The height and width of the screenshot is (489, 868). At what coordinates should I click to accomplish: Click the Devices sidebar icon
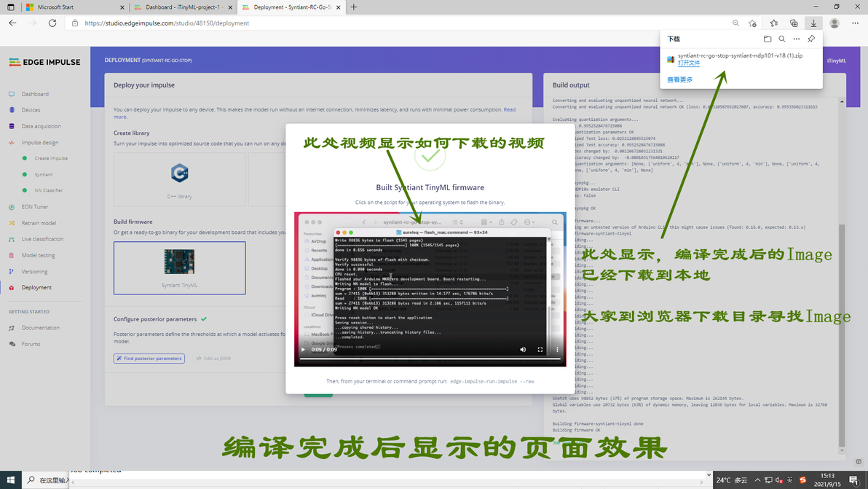[12, 110]
